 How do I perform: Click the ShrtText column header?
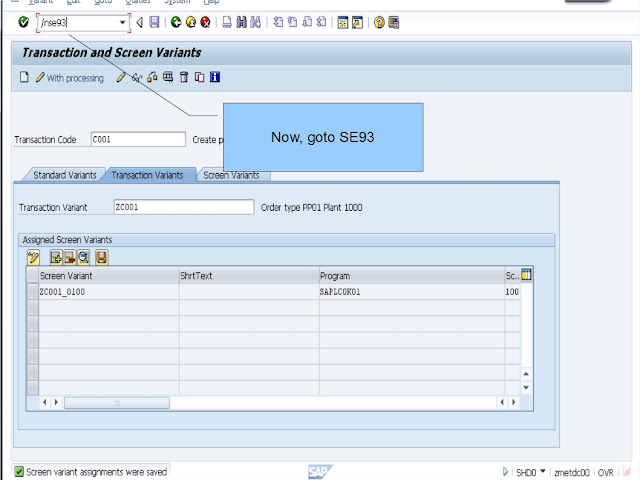249,276
